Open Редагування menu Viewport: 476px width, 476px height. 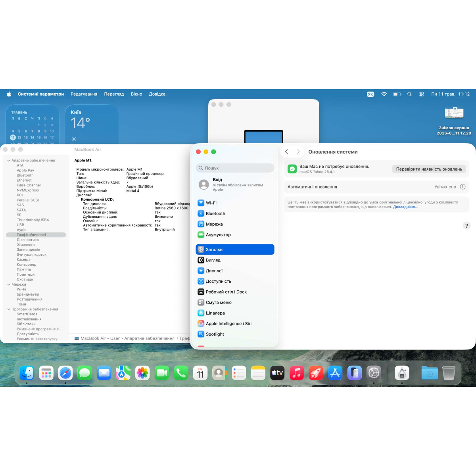84,94
